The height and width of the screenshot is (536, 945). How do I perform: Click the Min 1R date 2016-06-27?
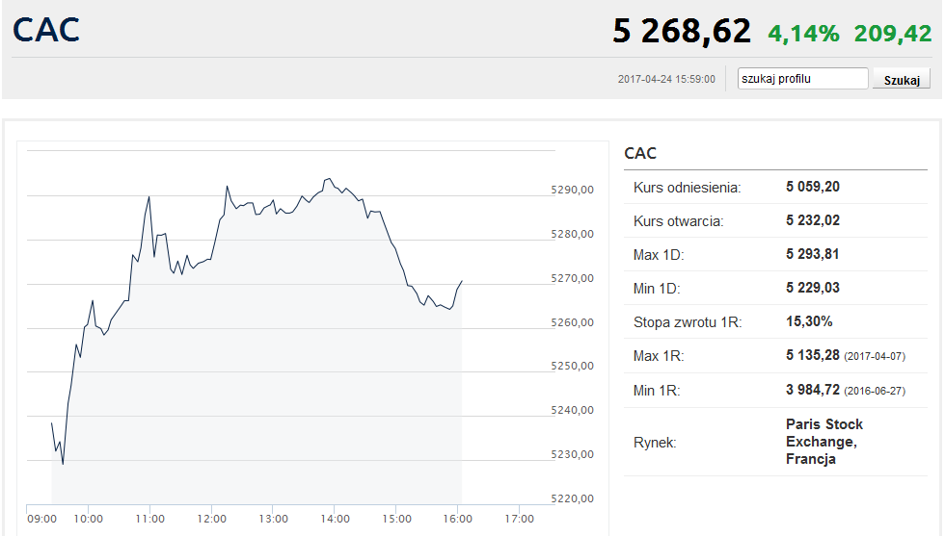(x=874, y=391)
